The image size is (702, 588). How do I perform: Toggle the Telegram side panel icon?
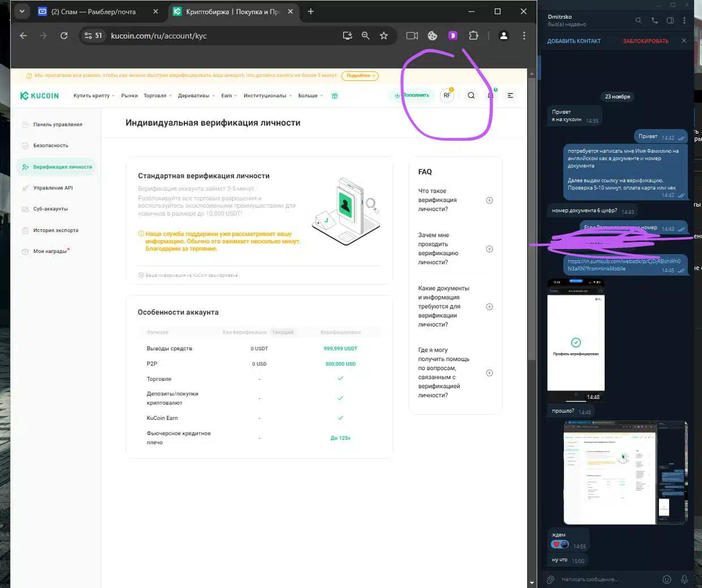(670, 20)
